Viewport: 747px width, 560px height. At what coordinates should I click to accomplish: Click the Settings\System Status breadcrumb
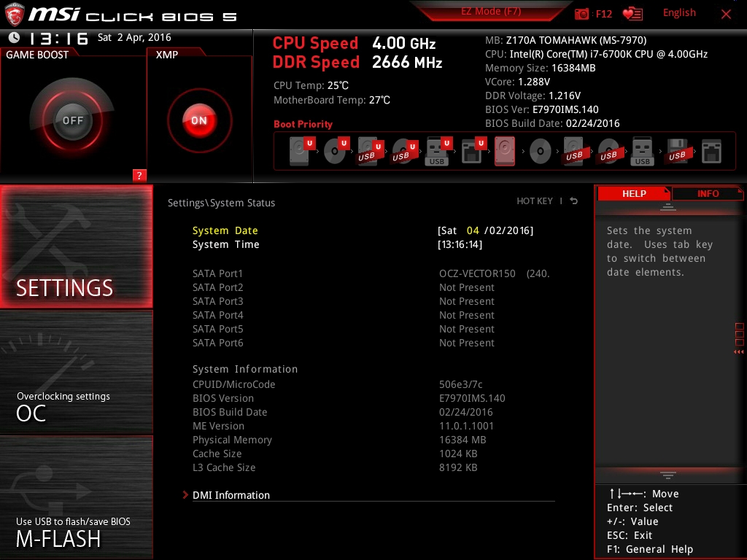coord(221,203)
